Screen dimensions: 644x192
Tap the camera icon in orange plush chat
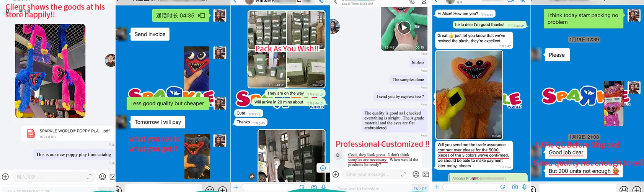(x=515, y=187)
